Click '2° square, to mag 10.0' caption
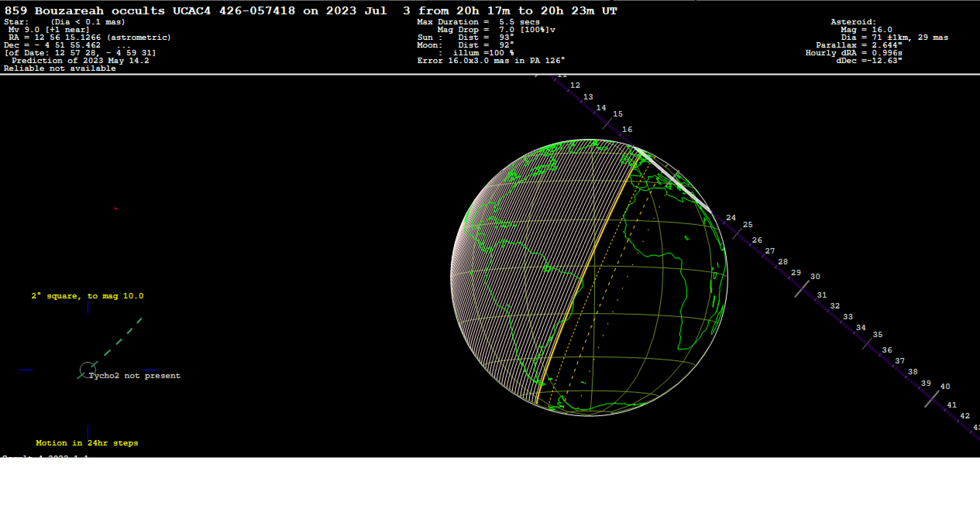 point(88,296)
